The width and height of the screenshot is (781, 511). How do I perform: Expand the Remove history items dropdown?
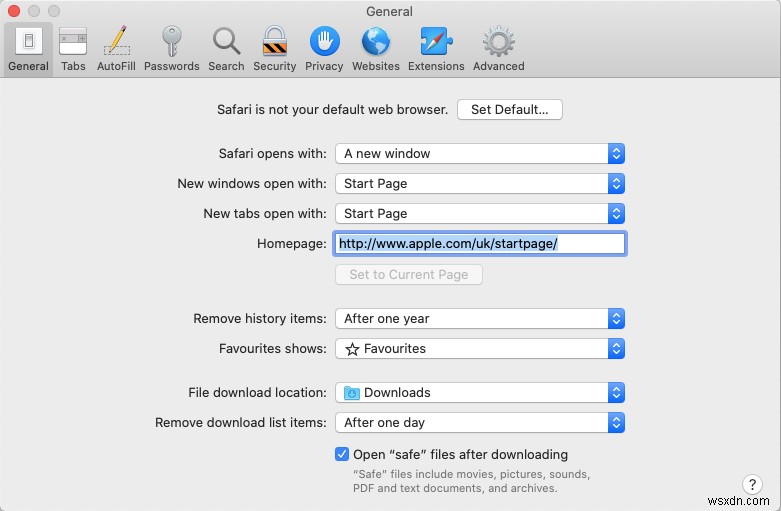(x=480, y=319)
